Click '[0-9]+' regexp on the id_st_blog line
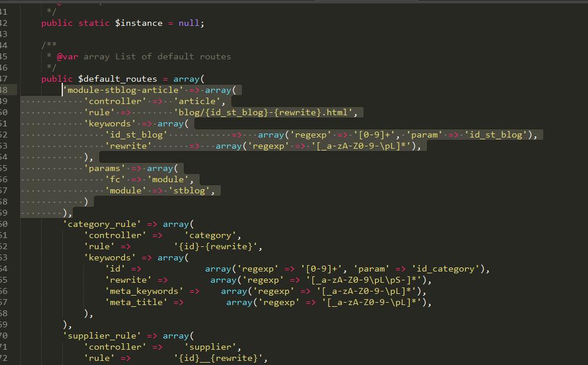 [x=374, y=135]
